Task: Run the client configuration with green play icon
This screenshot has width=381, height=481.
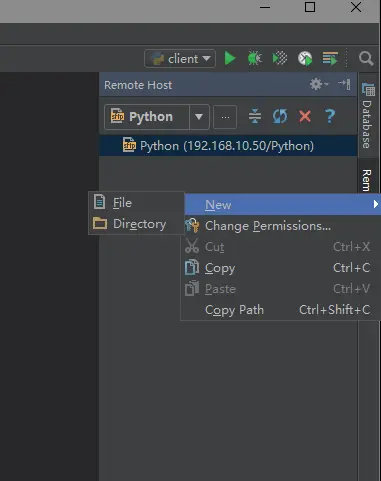Action: point(230,59)
